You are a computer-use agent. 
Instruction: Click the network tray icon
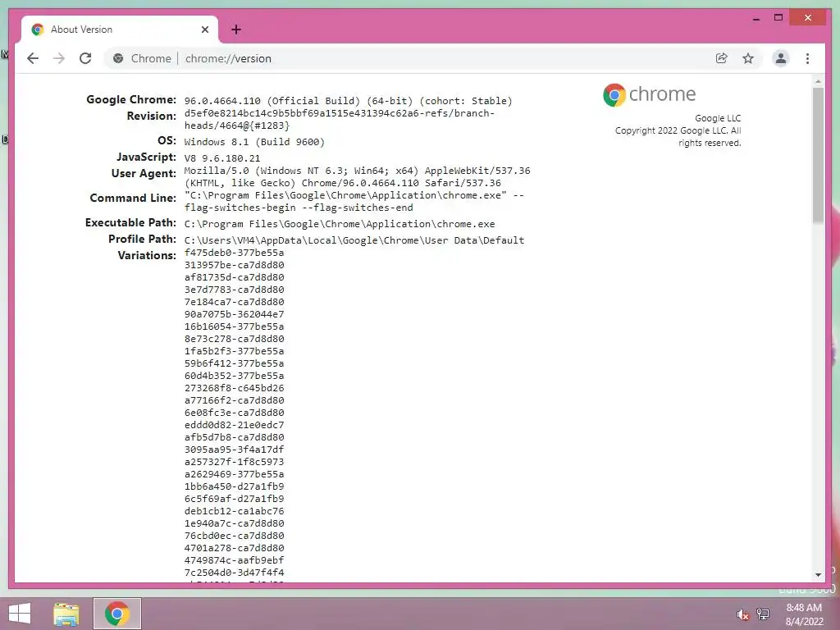763,614
